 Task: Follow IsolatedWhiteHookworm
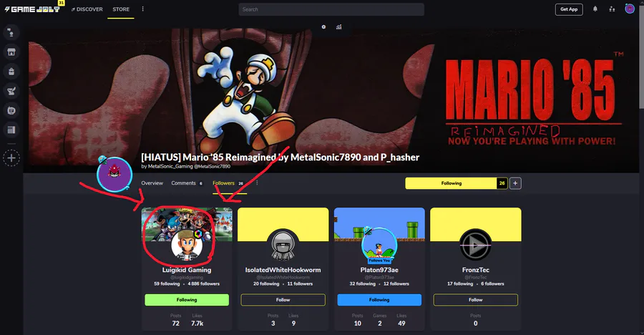[283, 300]
